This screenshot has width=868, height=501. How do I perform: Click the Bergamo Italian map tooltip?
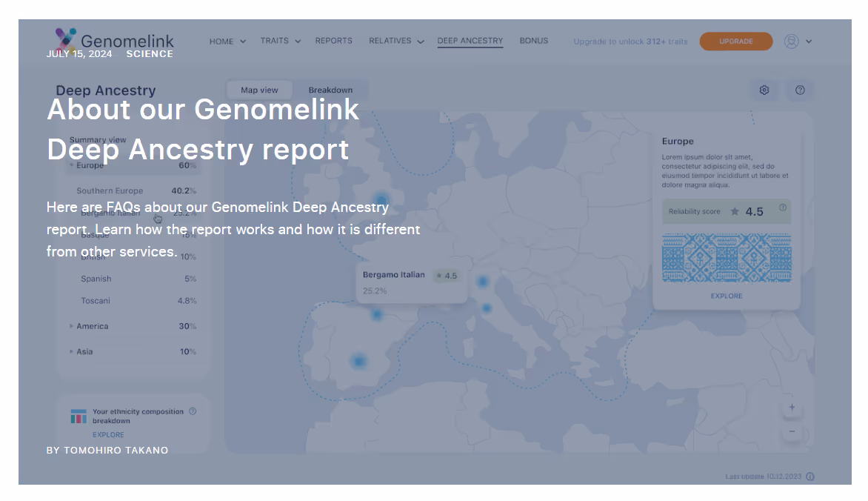pos(411,282)
